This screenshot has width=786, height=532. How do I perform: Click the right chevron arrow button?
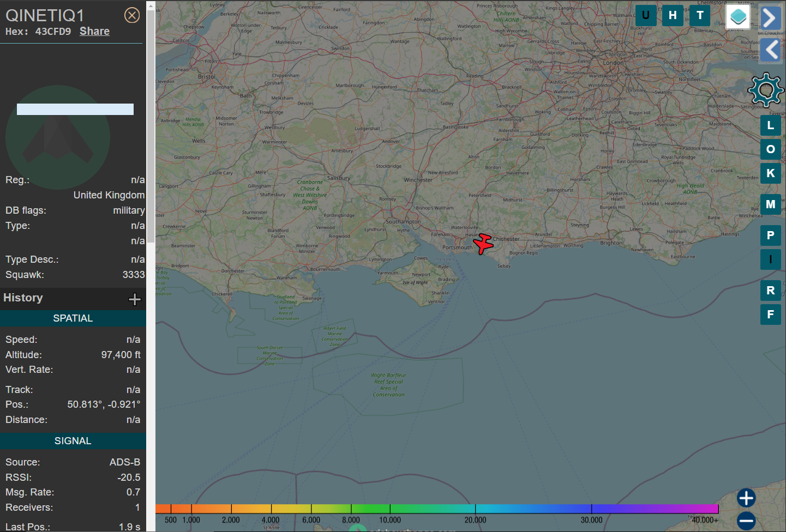(770, 18)
